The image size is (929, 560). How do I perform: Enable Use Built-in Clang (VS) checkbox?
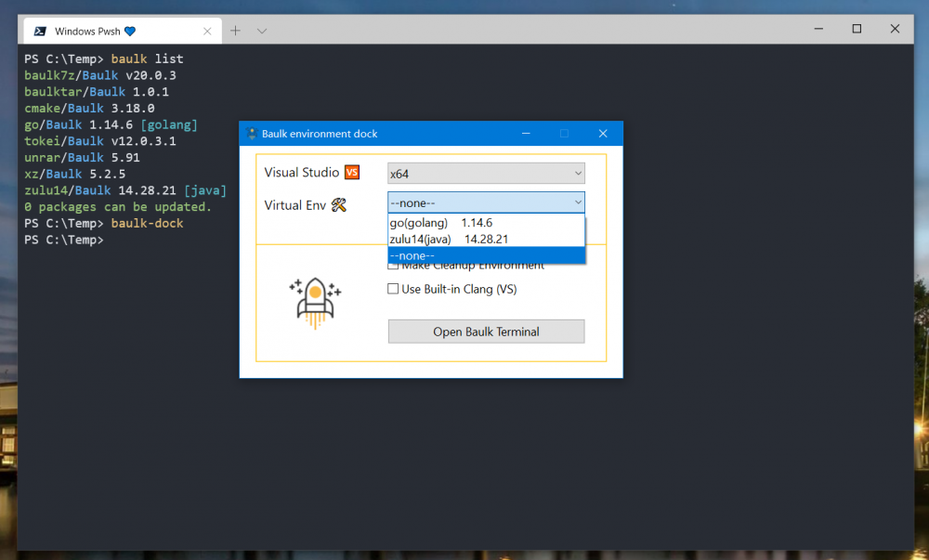[x=393, y=289]
